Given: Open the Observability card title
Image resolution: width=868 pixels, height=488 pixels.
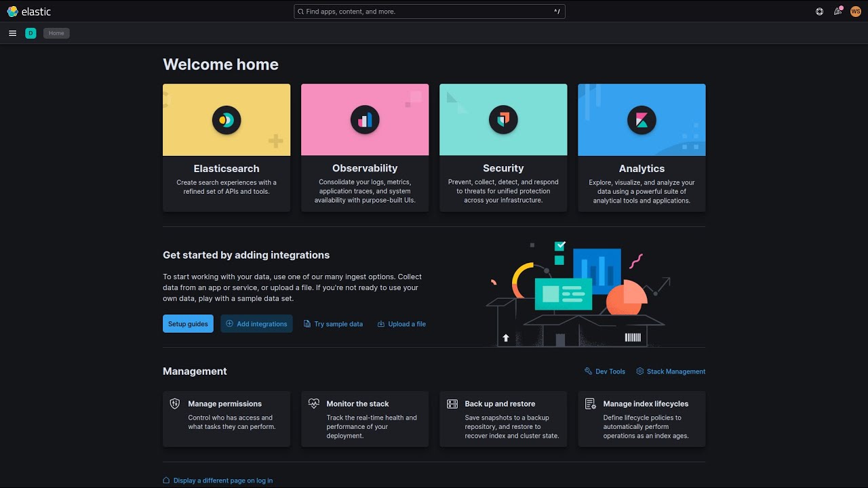Looking at the screenshot, I should [x=365, y=168].
